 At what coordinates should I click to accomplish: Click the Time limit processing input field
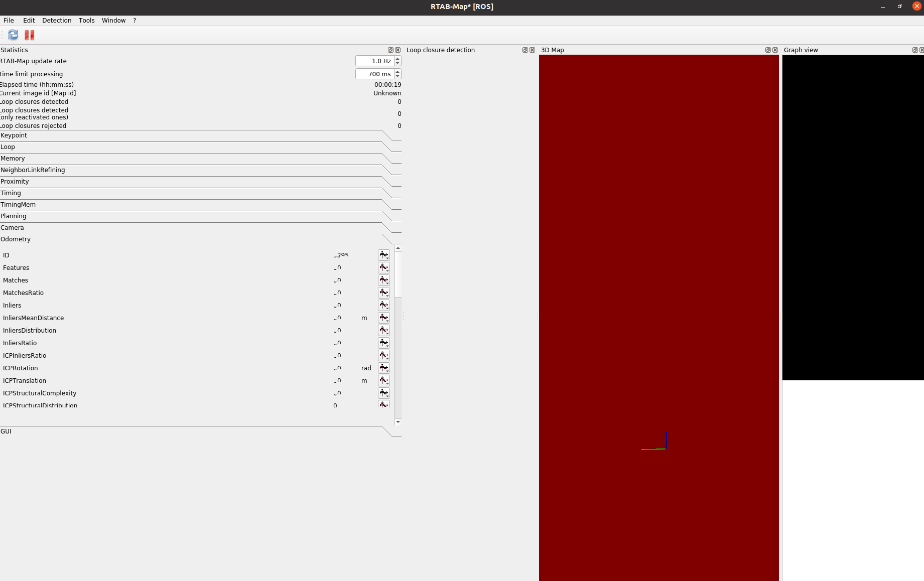(374, 74)
